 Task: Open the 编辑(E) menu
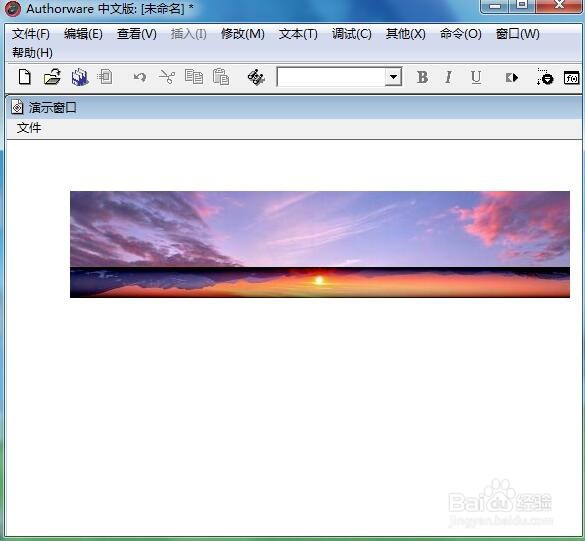click(83, 34)
